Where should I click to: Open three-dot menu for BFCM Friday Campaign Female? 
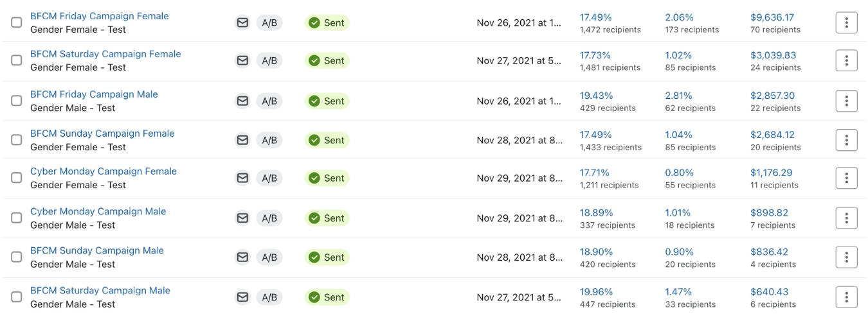(846, 22)
